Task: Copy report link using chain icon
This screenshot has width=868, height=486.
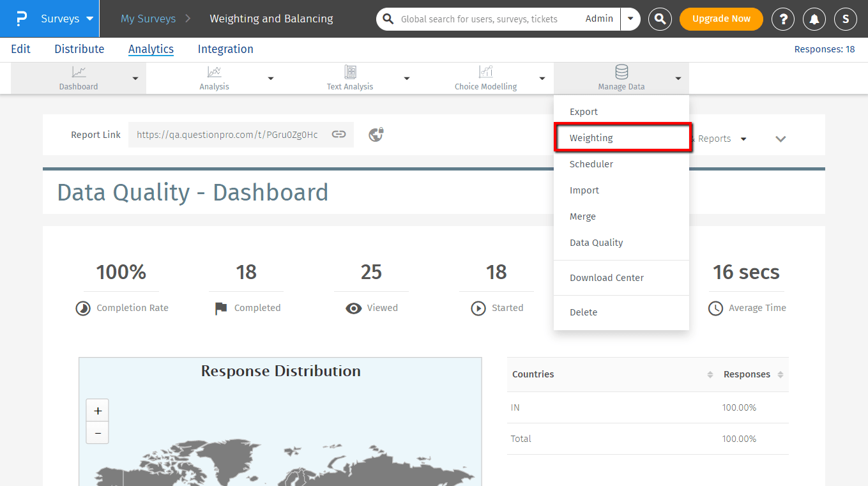Action: [339, 135]
